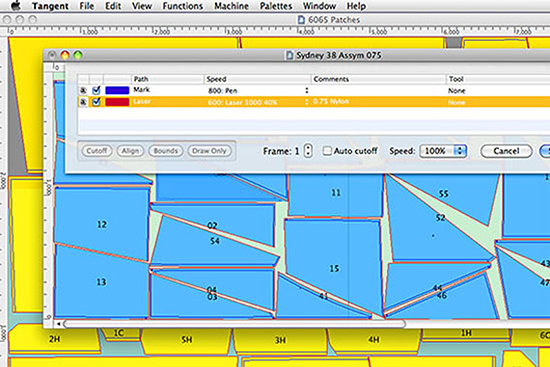
Task: Select panel labeled 55
Action: tap(444, 193)
